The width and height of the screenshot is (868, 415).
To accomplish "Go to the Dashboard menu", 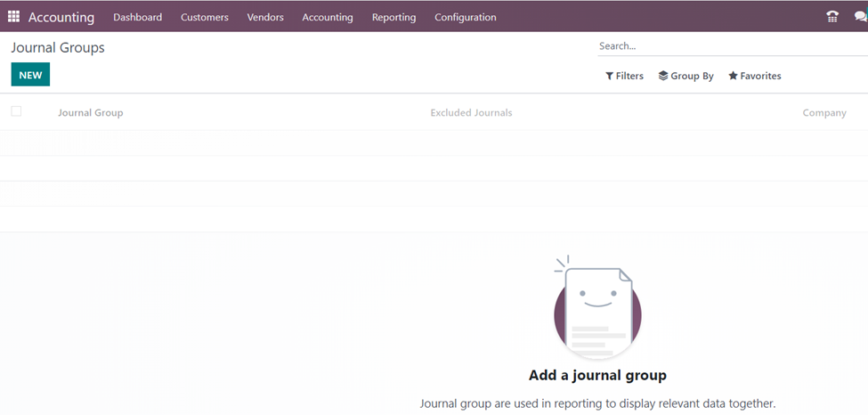I will coord(137,17).
